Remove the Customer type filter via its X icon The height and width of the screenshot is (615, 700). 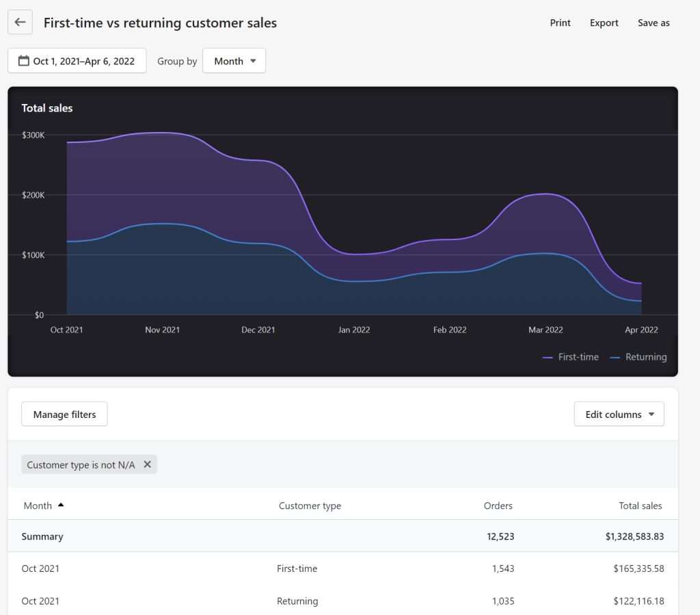(x=147, y=464)
